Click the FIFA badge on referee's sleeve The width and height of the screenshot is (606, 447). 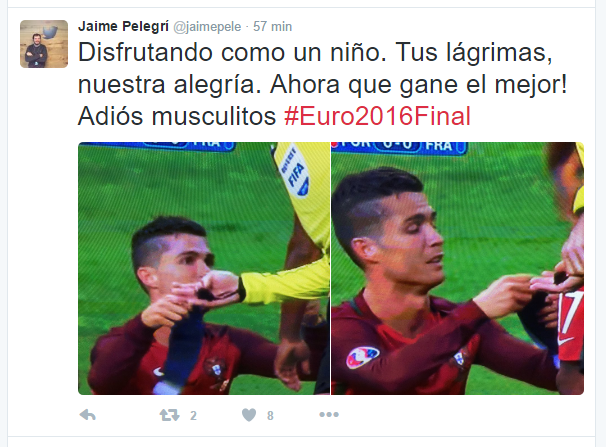tap(294, 171)
